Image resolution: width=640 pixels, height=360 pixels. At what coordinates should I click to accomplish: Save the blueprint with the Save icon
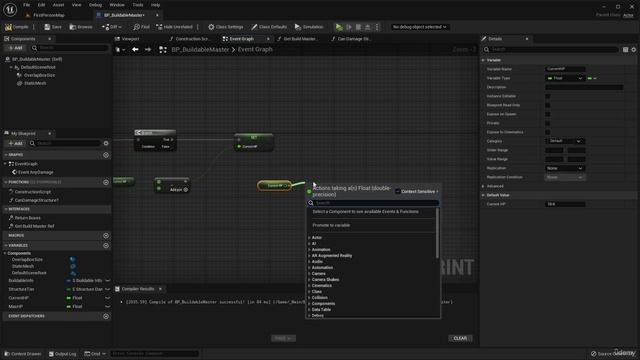coord(53,27)
